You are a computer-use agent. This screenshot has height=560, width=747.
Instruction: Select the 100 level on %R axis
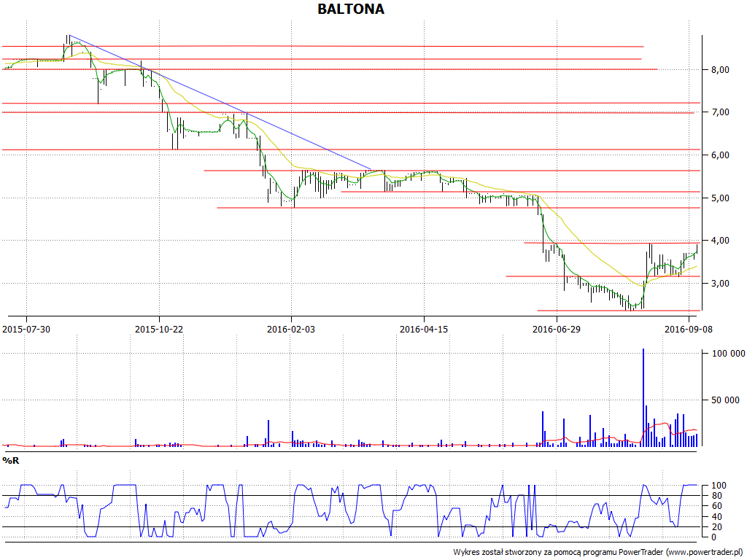[x=719, y=486]
